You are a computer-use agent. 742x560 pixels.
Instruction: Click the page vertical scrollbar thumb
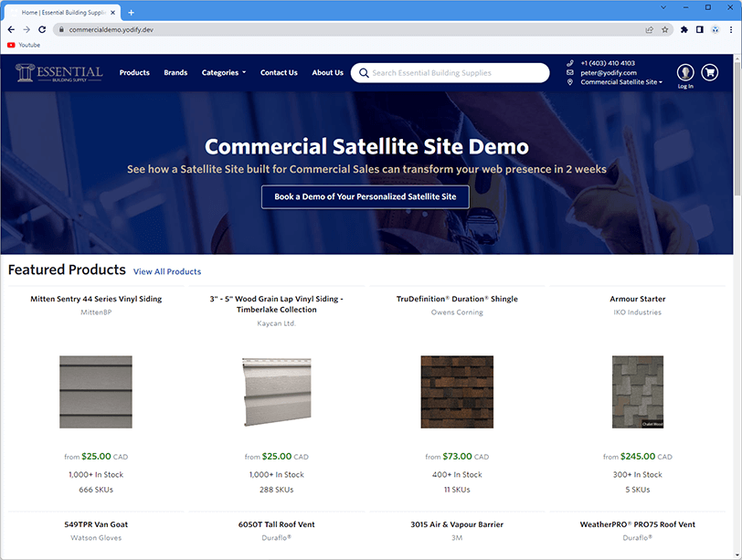(x=737, y=128)
